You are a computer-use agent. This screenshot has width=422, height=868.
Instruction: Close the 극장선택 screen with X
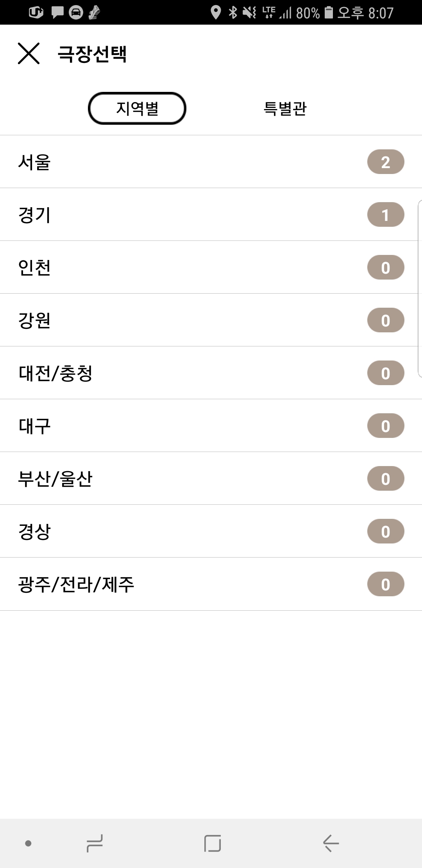point(29,53)
